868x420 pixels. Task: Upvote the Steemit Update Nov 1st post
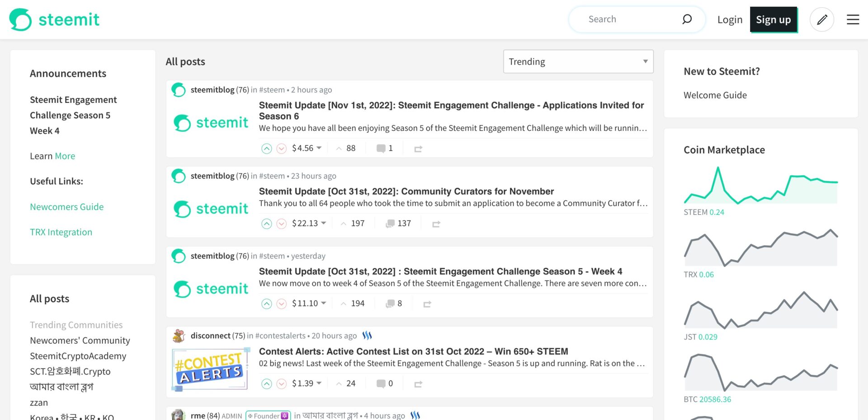(x=267, y=148)
